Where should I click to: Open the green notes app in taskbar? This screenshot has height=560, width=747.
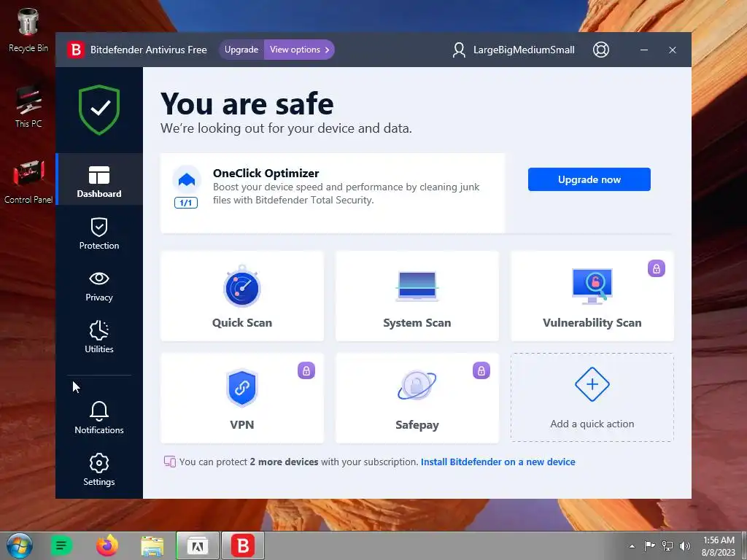[x=61, y=545]
